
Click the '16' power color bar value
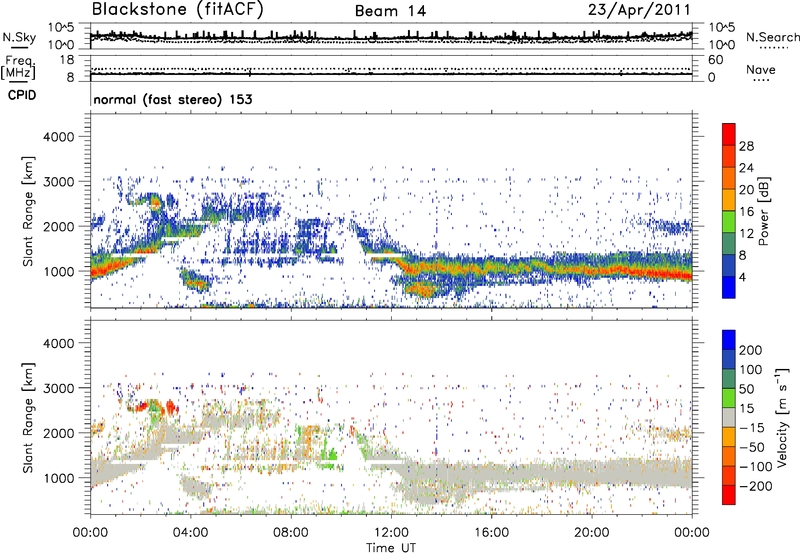coord(746,212)
